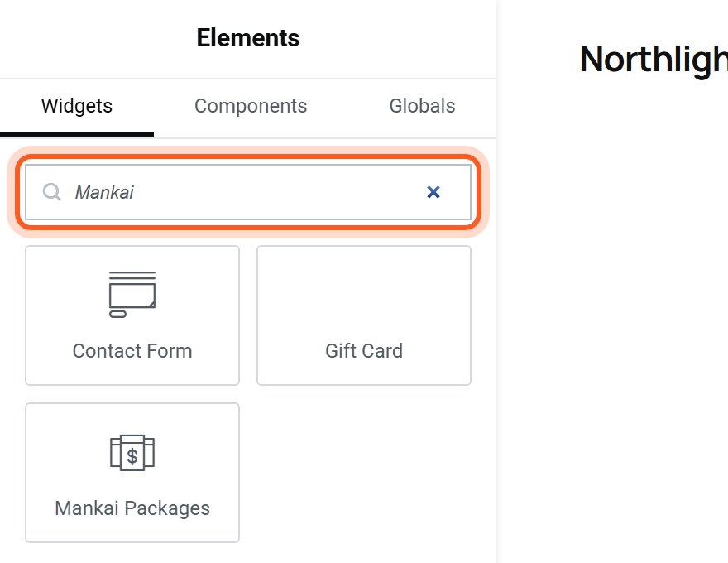Click the magnifier icon in the search box
728x563 pixels.
pyautogui.click(x=51, y=192)
